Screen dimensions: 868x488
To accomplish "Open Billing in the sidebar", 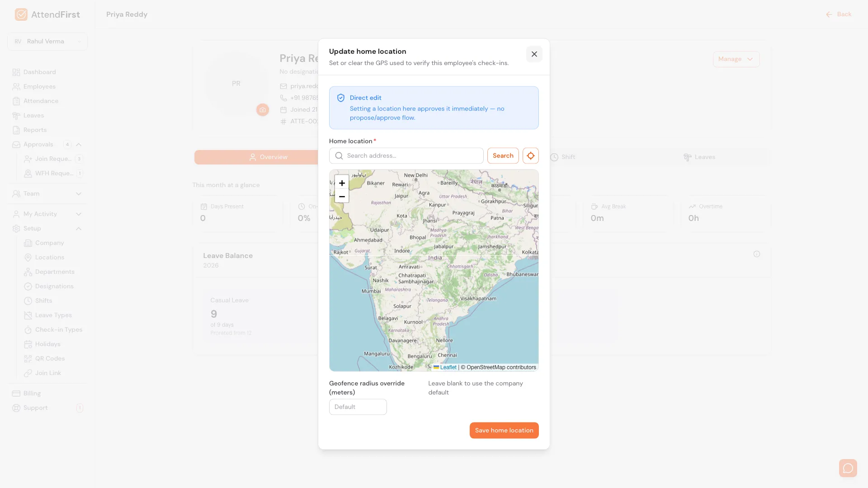I will click(x=47, y=394).
